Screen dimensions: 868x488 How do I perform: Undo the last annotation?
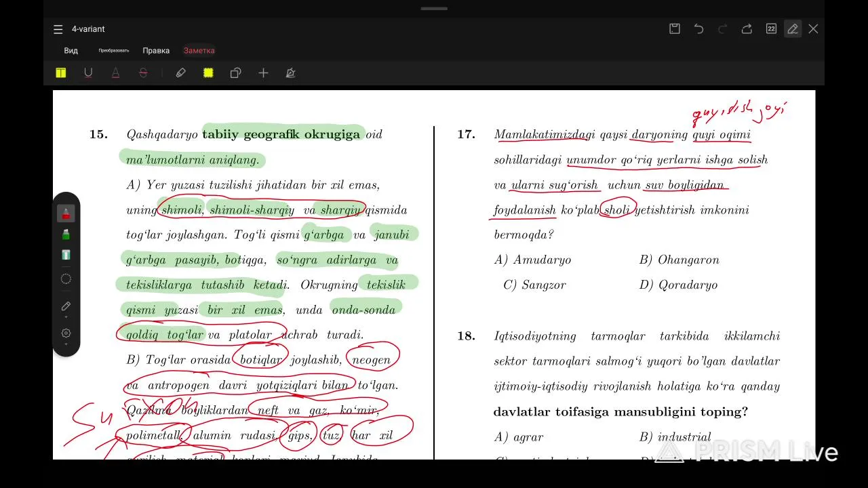click(x=698, y=28)
